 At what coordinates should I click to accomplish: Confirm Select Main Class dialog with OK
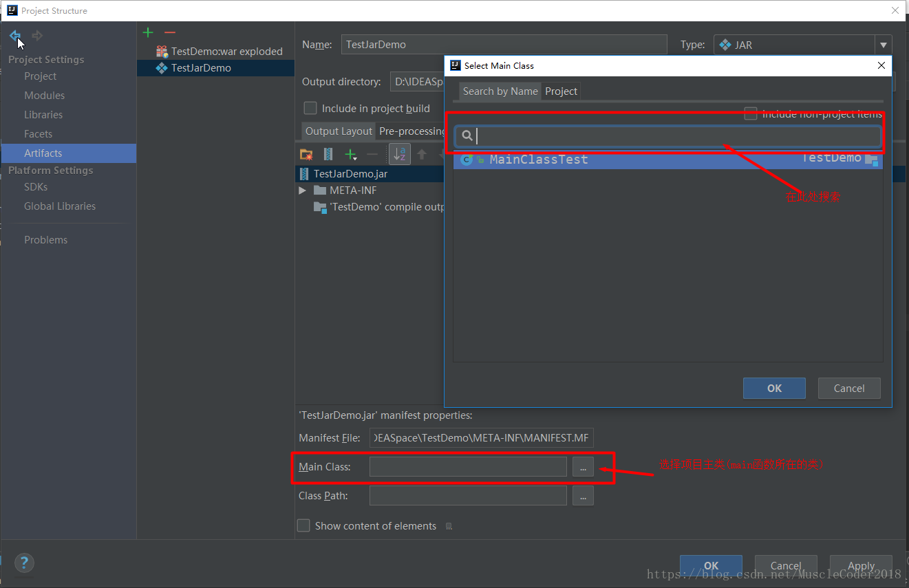(x=774, y=389)
